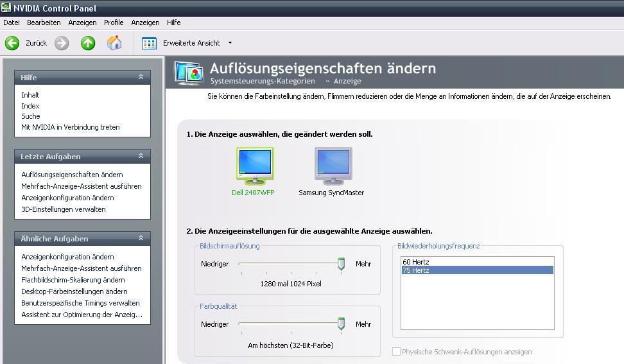Screen dimensions: 624x364
Task: Click the Anzeige breadcrumb link
Action: click(347, 81)
